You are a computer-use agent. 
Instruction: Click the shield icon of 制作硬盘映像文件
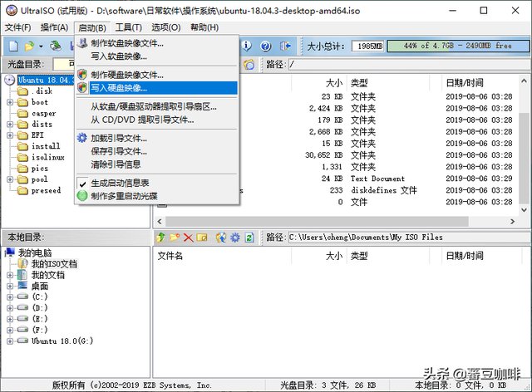click(82, 75)
